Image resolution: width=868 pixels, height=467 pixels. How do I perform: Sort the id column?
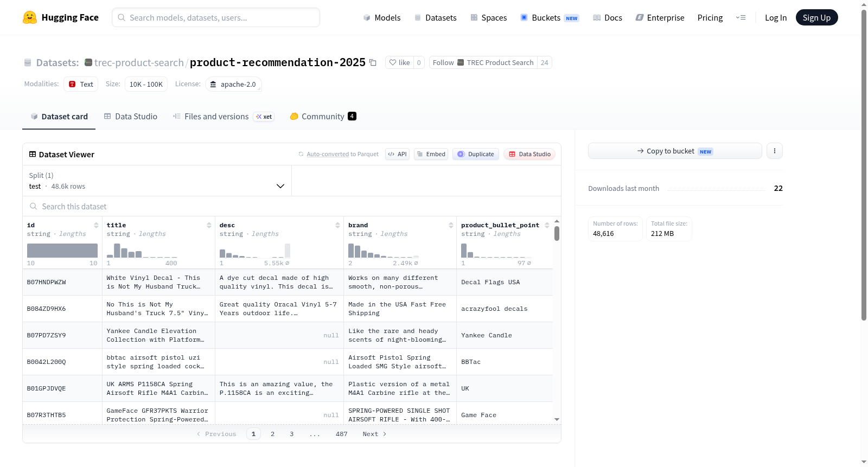point(96,225)
